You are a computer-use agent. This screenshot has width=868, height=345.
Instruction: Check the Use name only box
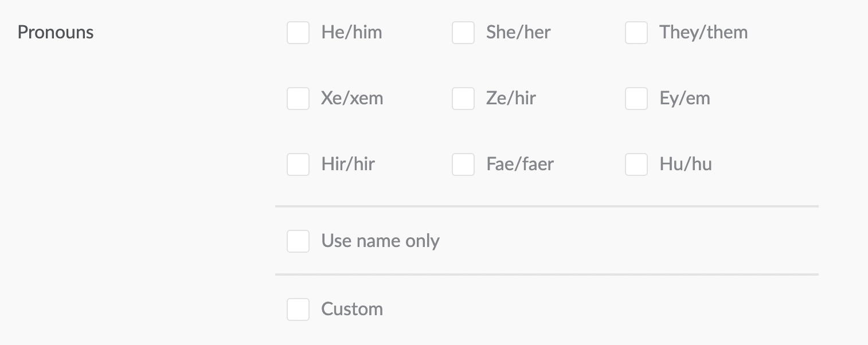pos(298,241)
